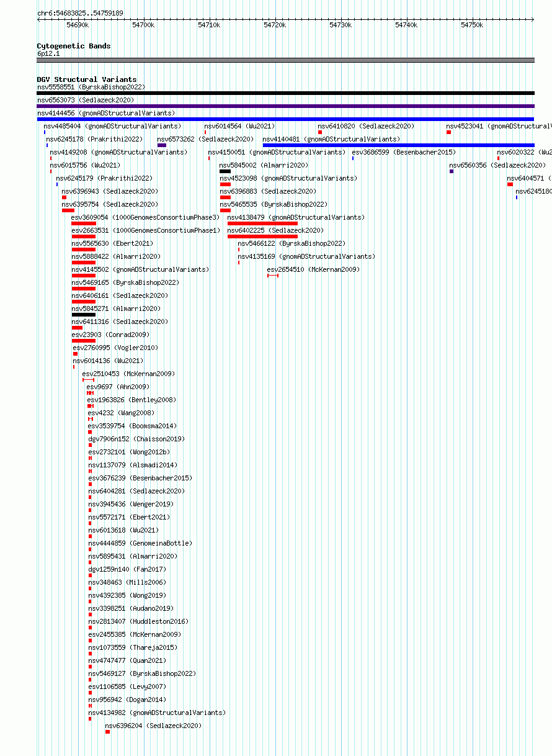Click the blue nsv4140481 gnomAD variant bar
Image resolution: width=552 pixels, height=756 pixels.
click(x=398, y=145)
